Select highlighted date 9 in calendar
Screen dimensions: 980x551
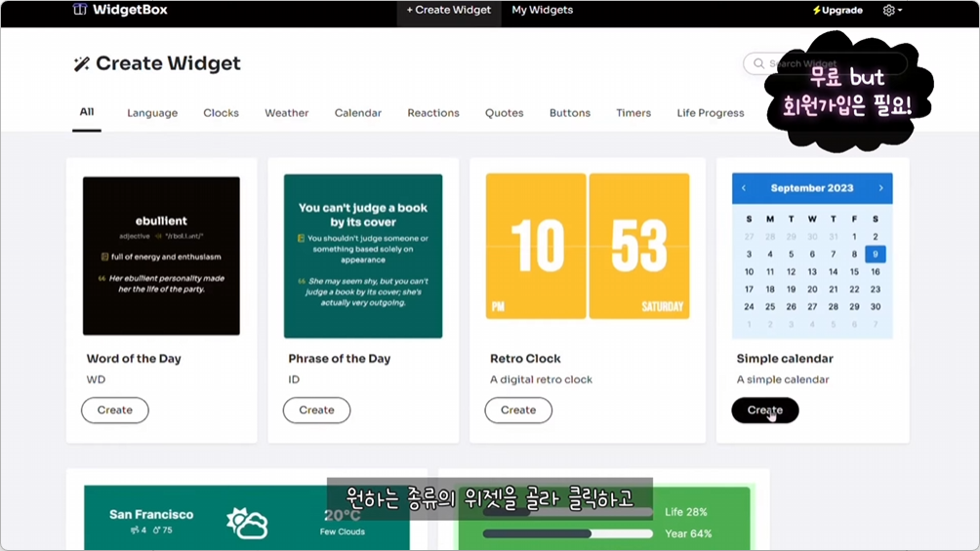pyautogui.click(x=875, y=254)
